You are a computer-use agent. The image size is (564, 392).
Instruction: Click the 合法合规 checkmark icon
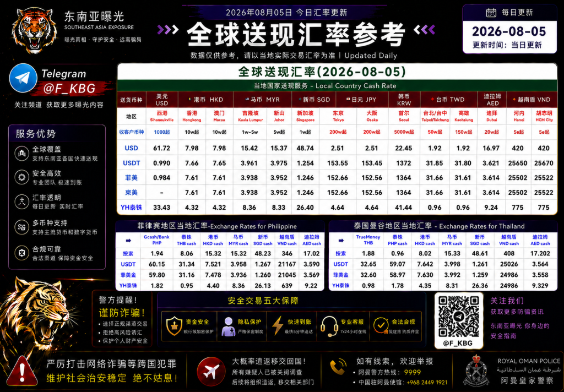click(381, 325)
